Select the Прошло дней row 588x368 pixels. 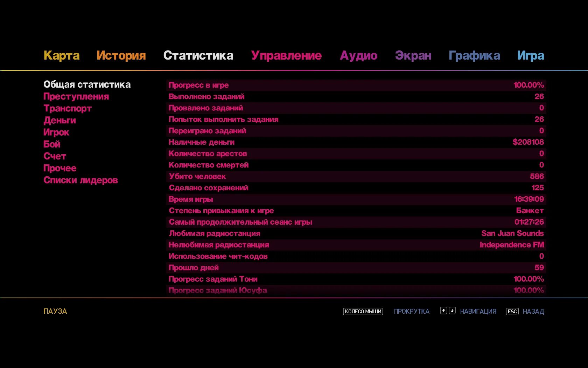click(x=356, y=267)
